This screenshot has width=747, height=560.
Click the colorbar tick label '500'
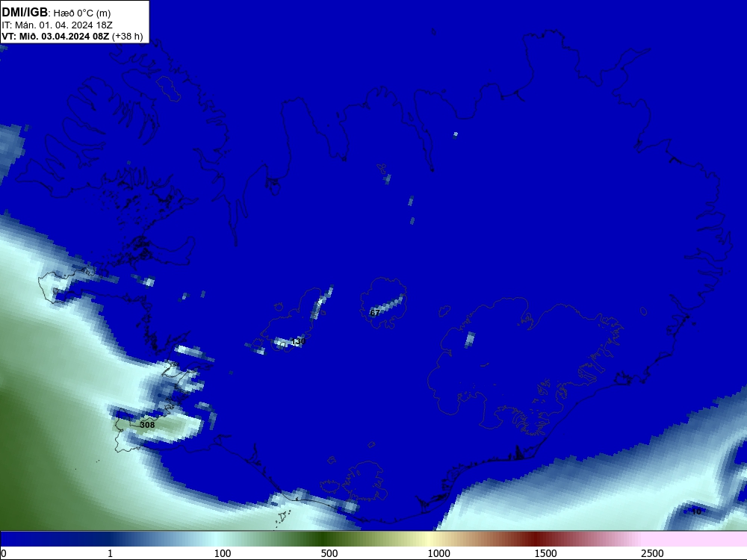[x=329, y=553]
